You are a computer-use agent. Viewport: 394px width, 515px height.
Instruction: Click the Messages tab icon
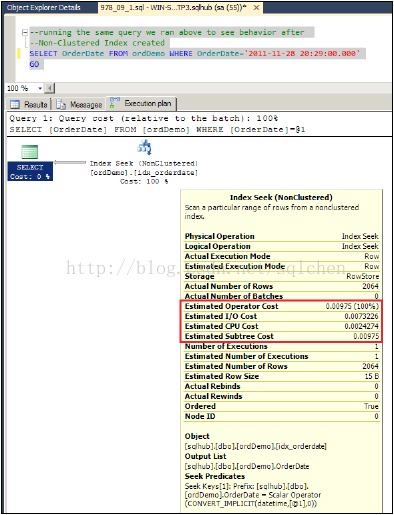pyautogui.click(x=61, y=105)
